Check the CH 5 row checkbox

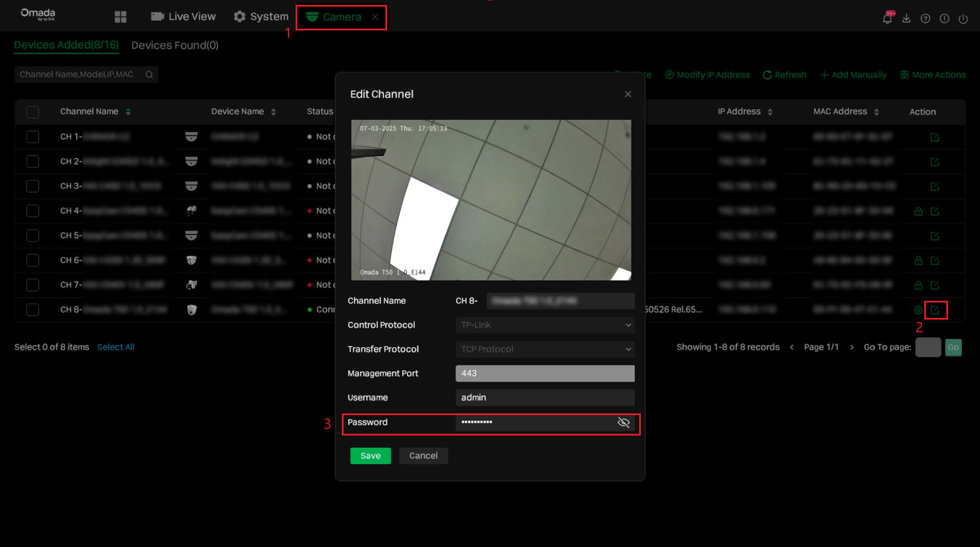(x=33, y=236)
